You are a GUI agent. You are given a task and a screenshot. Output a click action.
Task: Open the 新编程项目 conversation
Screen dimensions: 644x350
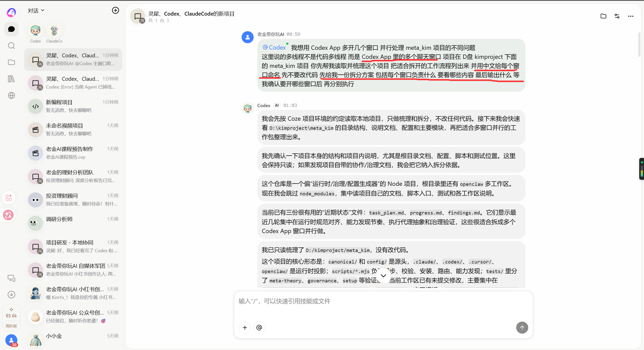(73, 106)
